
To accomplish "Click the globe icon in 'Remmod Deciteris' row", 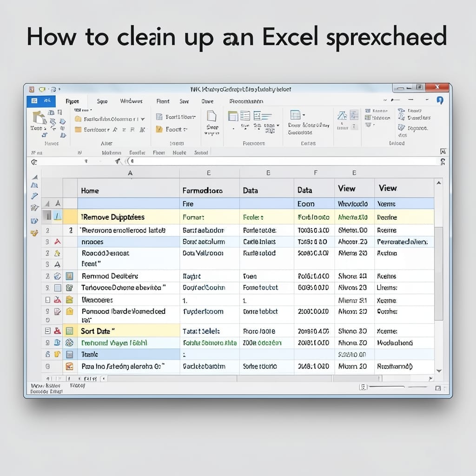I will (57, 276).
